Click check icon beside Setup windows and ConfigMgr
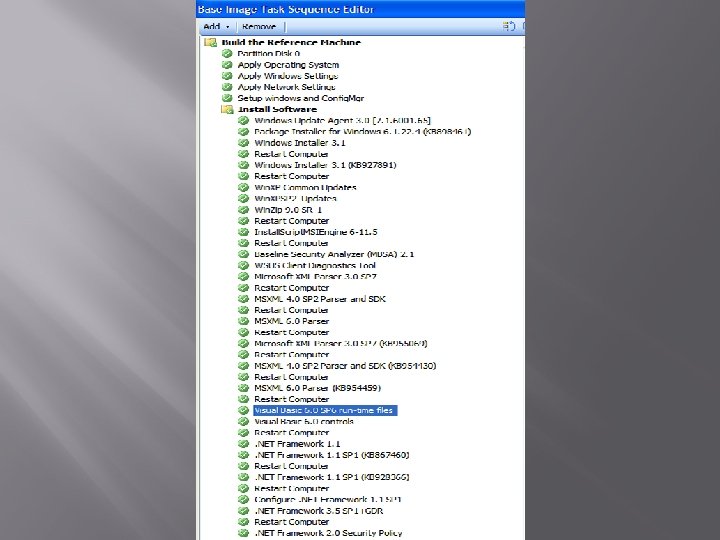Viewport: 720px width, 540px height. click(227, 98)
